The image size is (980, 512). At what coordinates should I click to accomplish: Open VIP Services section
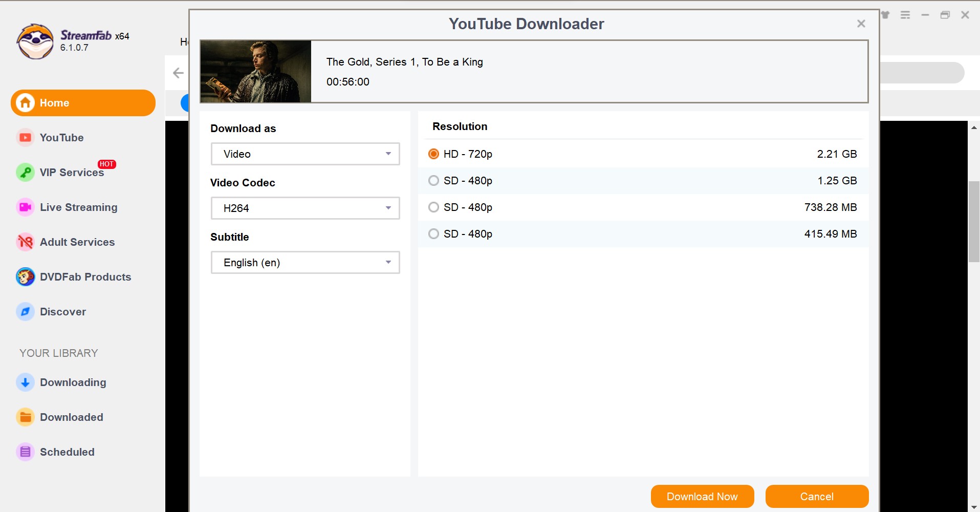click(x=72, y=173)
